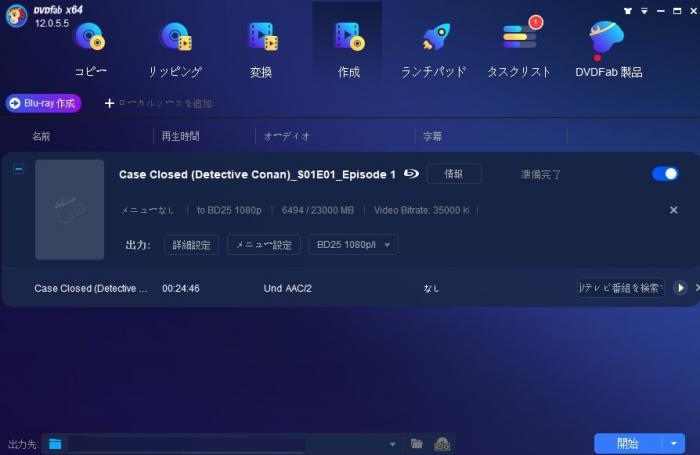This screenshot has height=455, width=700.
Task: Click the Blu-ray disc icon beside title
Action: [x=411, y=174]
